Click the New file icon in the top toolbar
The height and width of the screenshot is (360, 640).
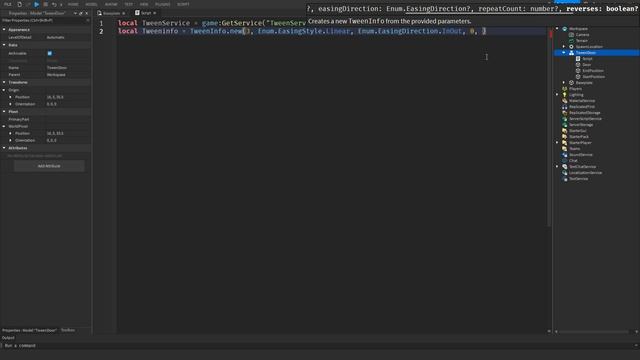[19, 4]
